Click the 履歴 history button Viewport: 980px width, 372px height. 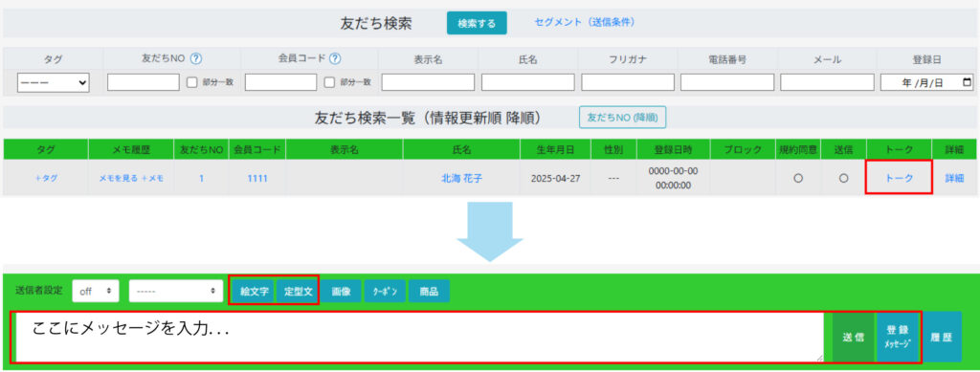(x=942, y=337)
